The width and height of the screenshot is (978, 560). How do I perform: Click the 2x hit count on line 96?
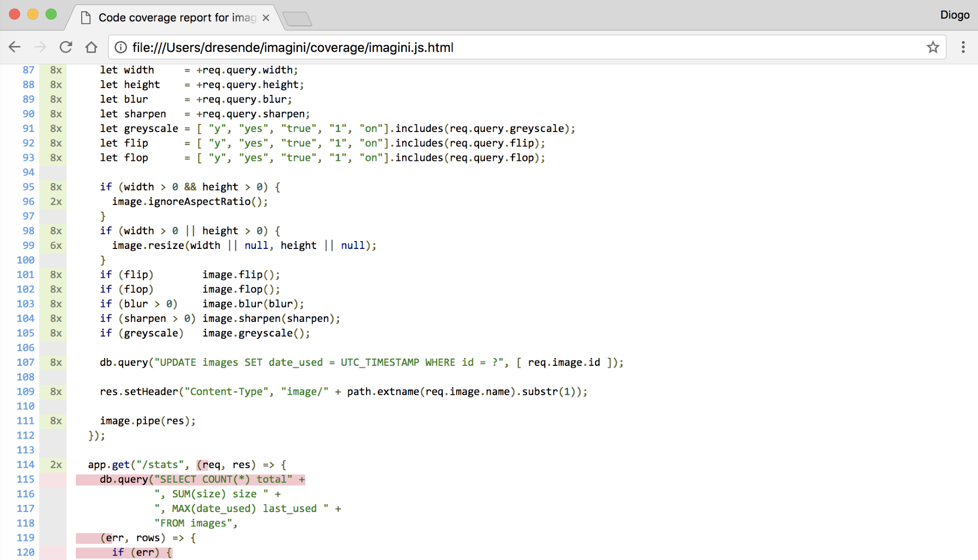(x=56, y=202)
